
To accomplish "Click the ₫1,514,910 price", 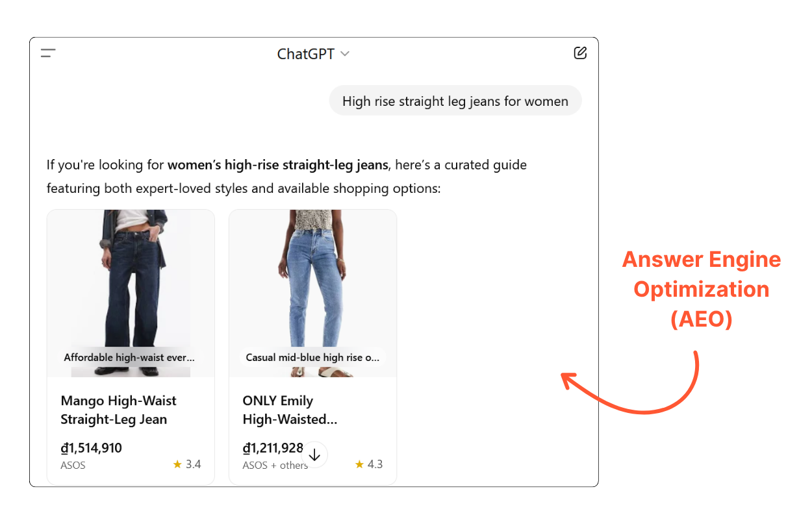I will 91,448.
